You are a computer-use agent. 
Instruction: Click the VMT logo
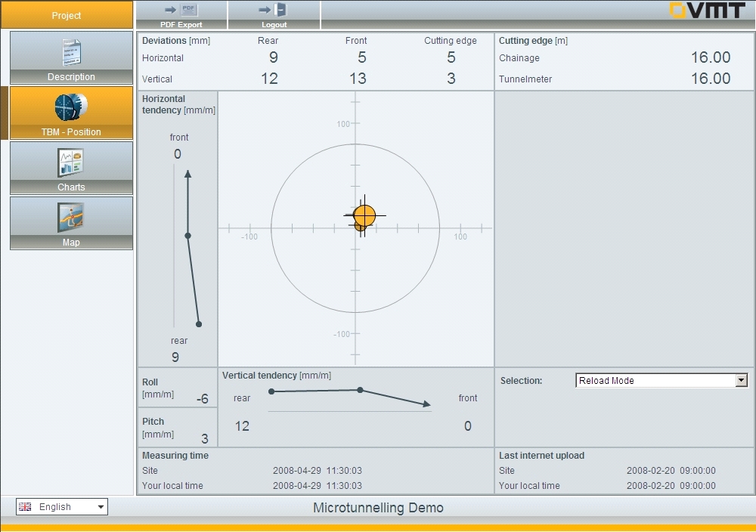coord(707,11)
